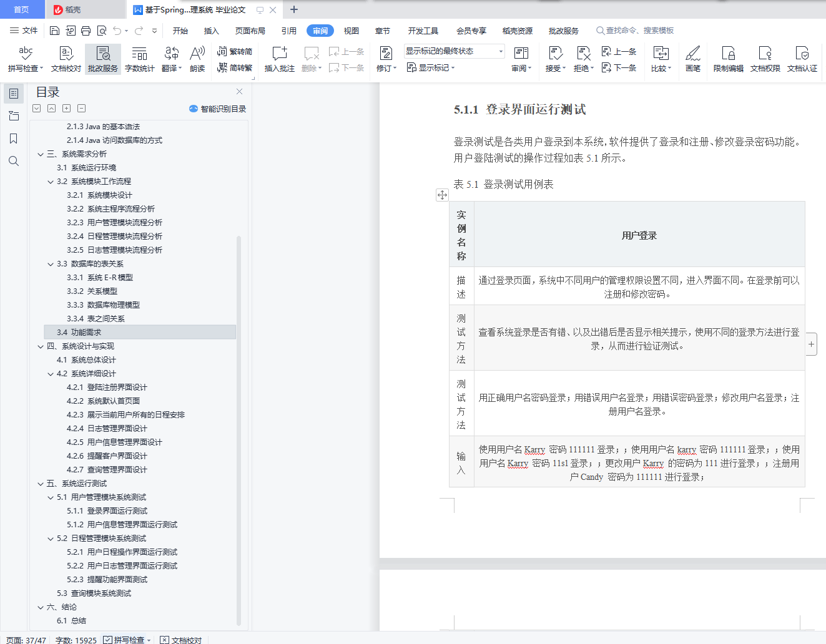Open the 开始 ribbon tab
The height and width of the screenshot is (644, 826).
point(180,31)
